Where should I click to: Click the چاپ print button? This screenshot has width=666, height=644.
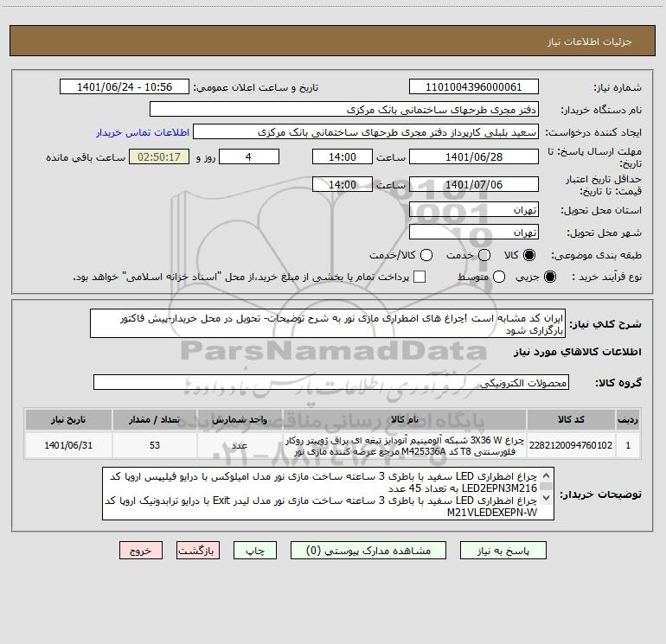click(x=255, y=551)
